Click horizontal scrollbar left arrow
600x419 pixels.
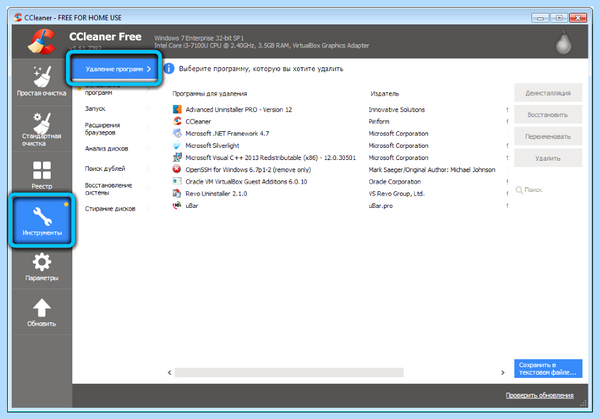pos(170,372)
